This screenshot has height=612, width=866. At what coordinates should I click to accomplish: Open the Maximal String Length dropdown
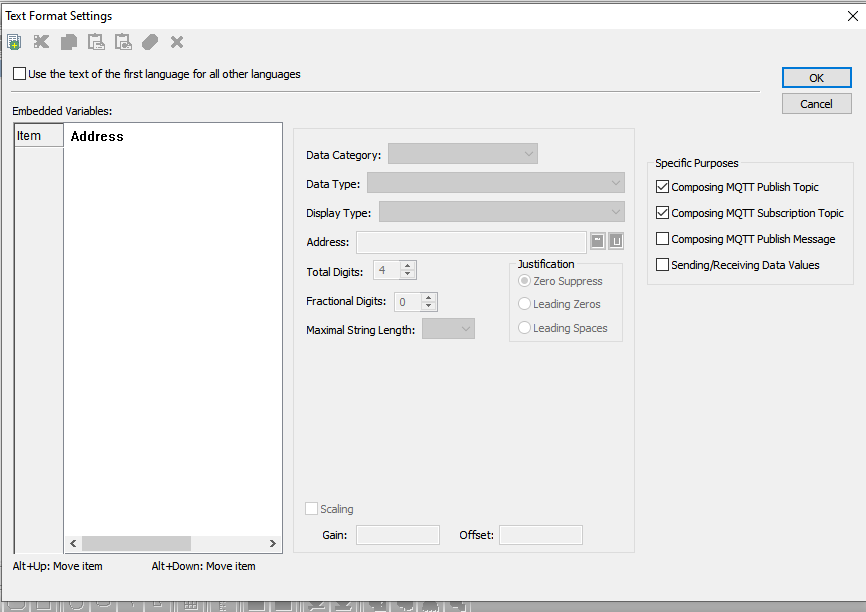pos(448,329)
